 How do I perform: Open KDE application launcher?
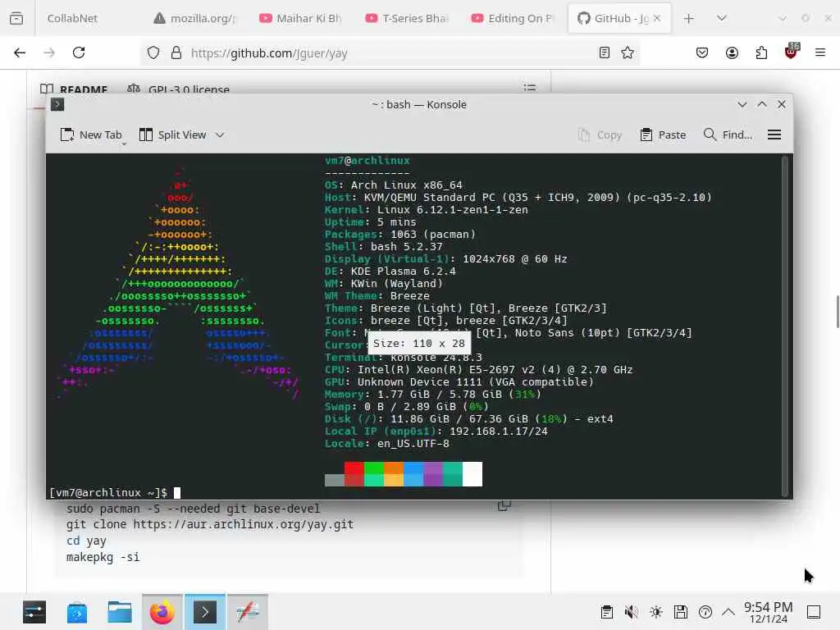click(x=34, y=612)
